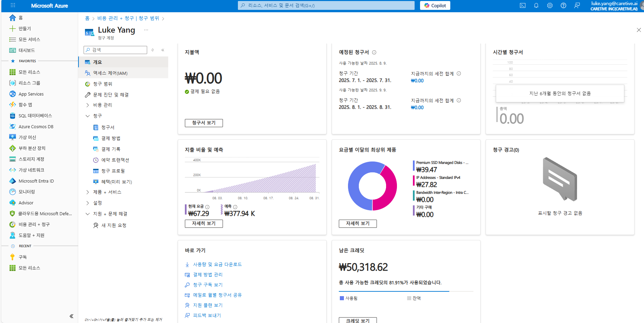The width and height of the screenshot is (644, 323).
Task: Click info icon next to 예정된 청구서
Action: pyautogui.click(x=374, y=52)
